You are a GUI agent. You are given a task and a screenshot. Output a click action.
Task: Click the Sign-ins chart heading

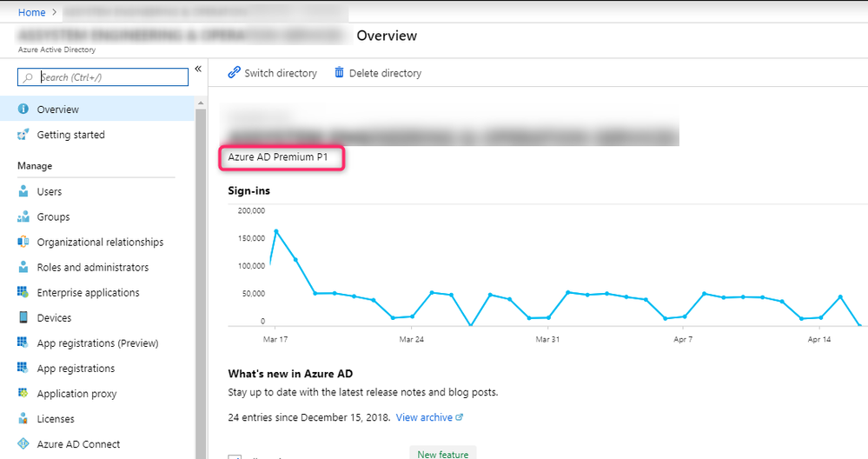click(x=249, y=190)
